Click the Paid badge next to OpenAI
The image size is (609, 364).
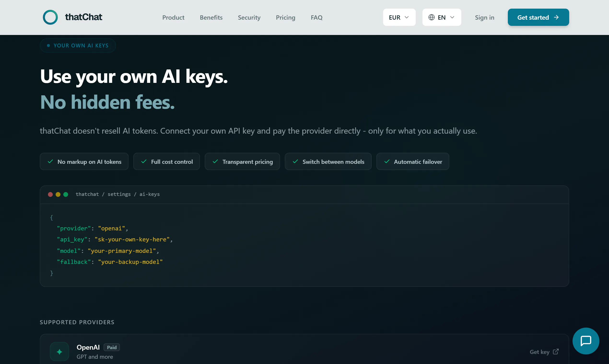(112, 347)
